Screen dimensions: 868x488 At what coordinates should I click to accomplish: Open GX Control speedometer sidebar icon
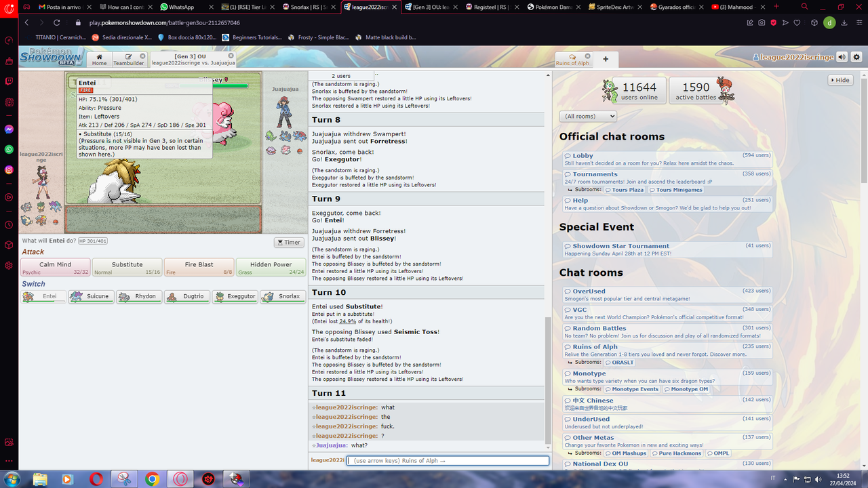pyautogui.click(x=9, y=40)
